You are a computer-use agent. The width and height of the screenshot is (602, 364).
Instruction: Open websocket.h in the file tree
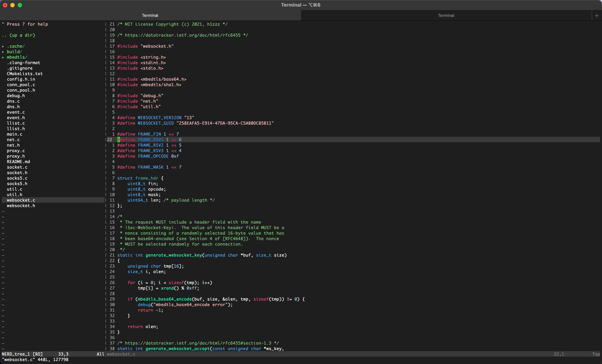click(x=21, y=206)
